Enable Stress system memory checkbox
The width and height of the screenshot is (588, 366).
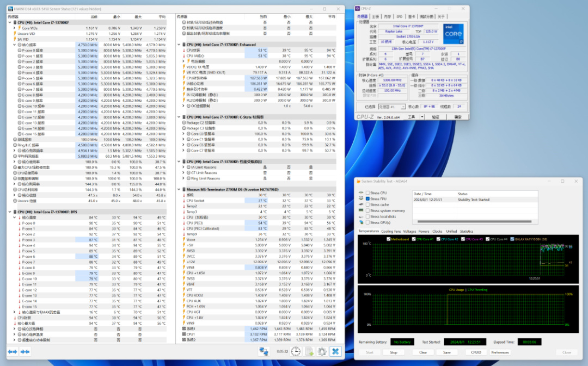367,210
